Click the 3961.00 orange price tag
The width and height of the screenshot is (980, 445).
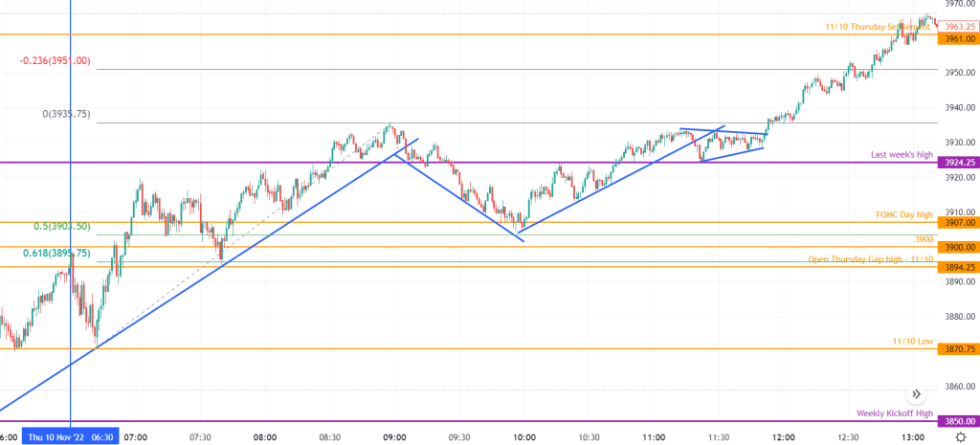pyautogui.click(x=958, y=39)
